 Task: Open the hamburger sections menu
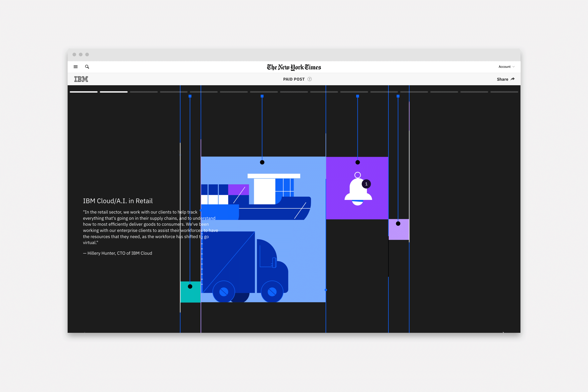pyautogui.click(x=75, y=67)
